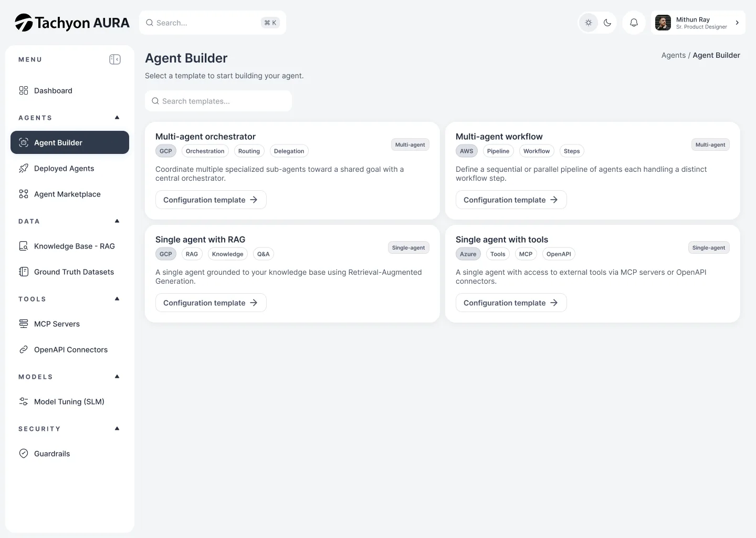This screenshot has width=756, height=538.
Task: Click the Guardrails shield icon
Action: click(x=24, y=453)
